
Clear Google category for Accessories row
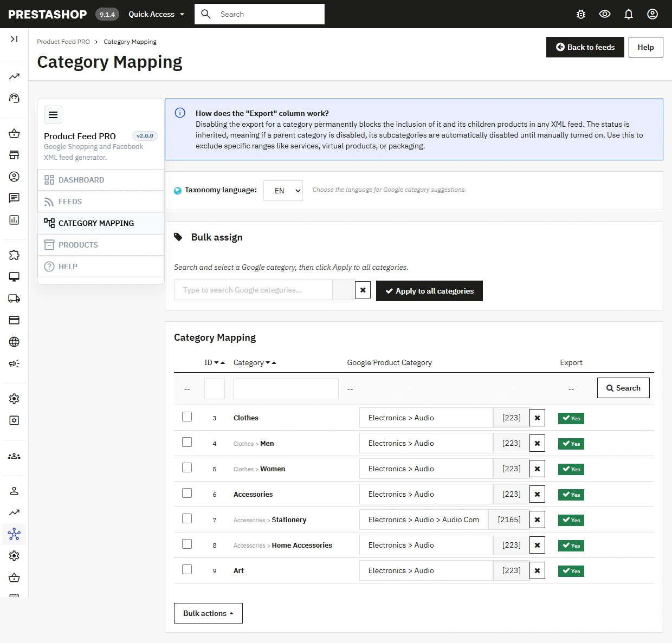click(x=537, y=494)
